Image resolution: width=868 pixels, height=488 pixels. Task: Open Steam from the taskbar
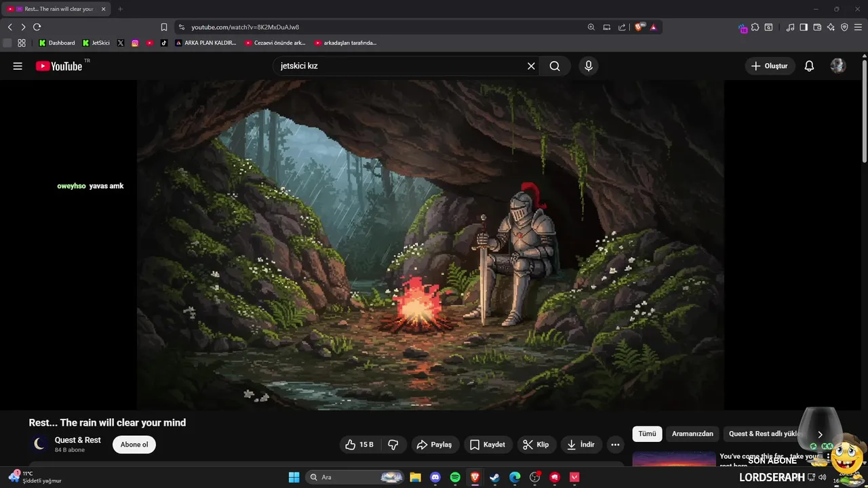pyautogui.click(x=495, y=477)
